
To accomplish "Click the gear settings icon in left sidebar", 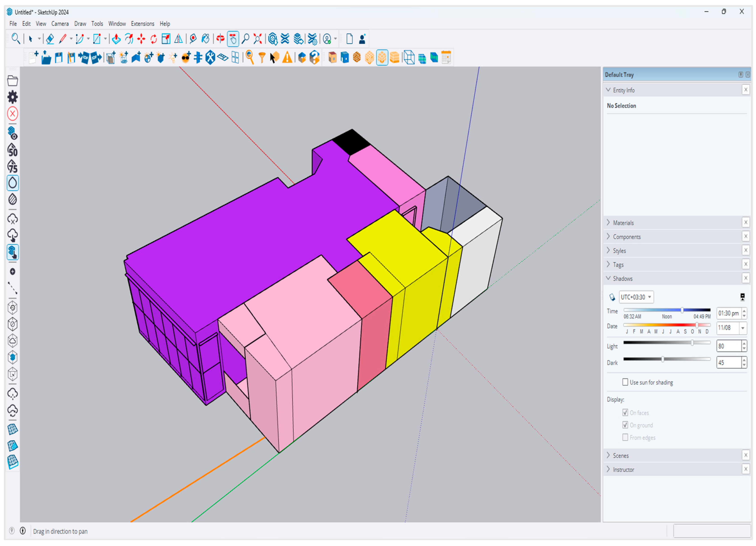I will click(13, 97).
